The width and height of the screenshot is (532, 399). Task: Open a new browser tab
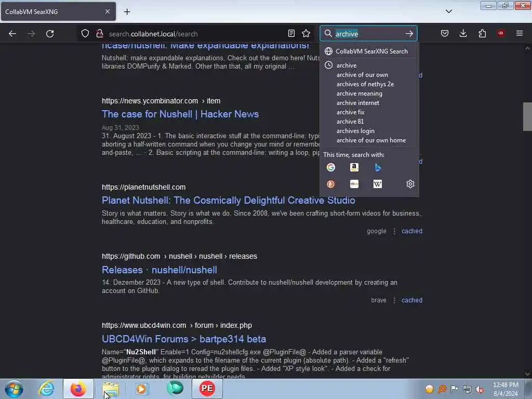pos(127,12)
